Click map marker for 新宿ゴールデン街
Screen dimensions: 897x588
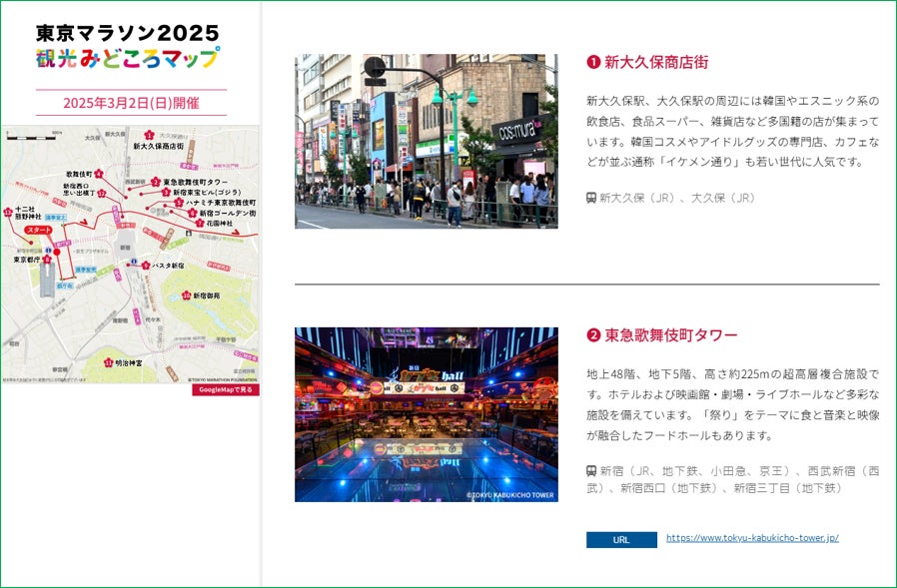(192, 213)
